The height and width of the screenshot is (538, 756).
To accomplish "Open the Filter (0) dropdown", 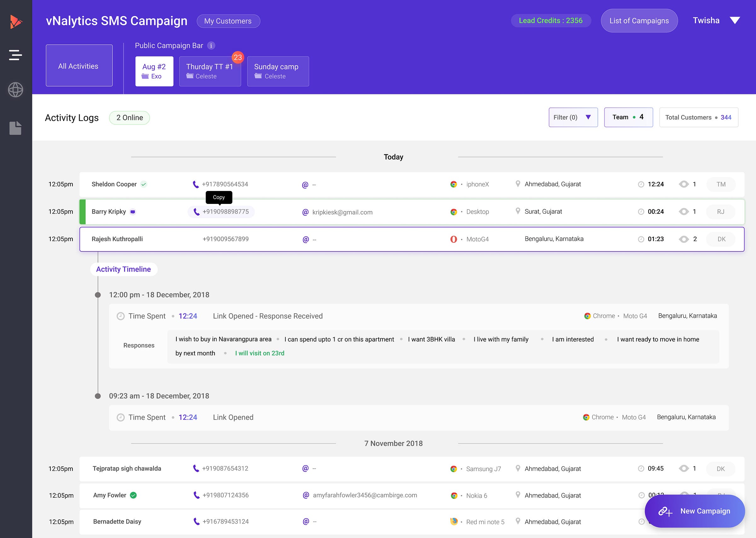I will point(573,117).
